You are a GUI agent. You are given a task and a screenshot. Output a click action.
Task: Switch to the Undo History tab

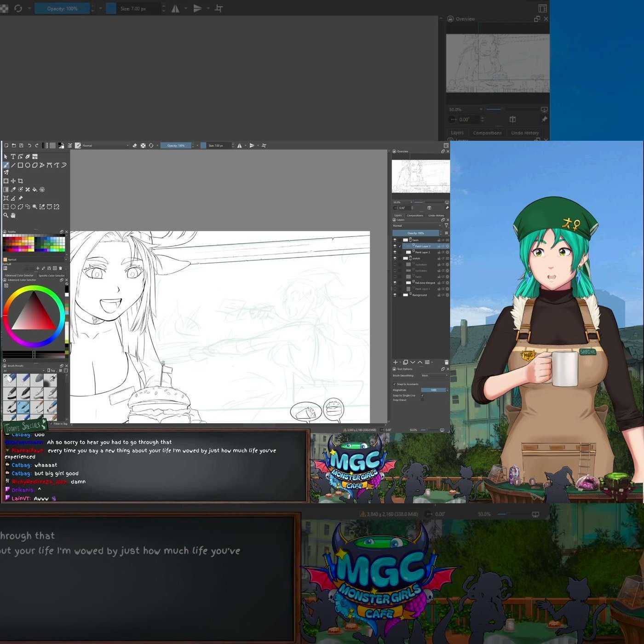click(436, 215)
